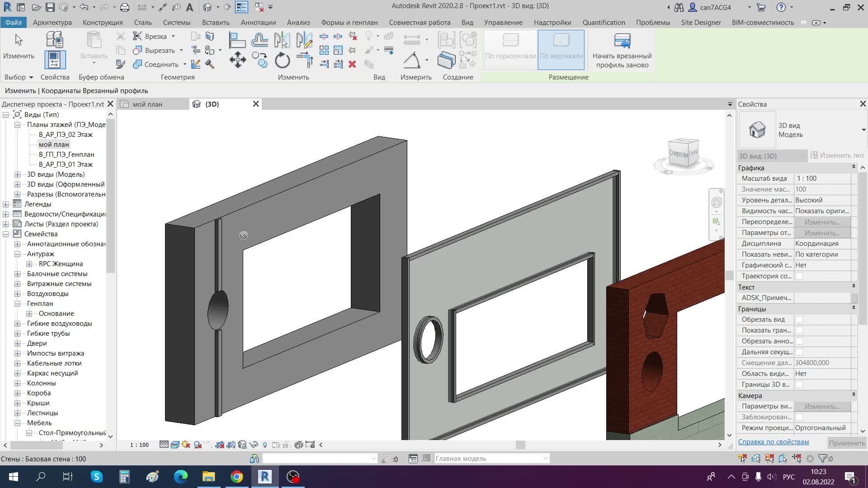Enable the Обрезать вид checkbox
This screenshot has width=868, height=488.
coord(799,319)
